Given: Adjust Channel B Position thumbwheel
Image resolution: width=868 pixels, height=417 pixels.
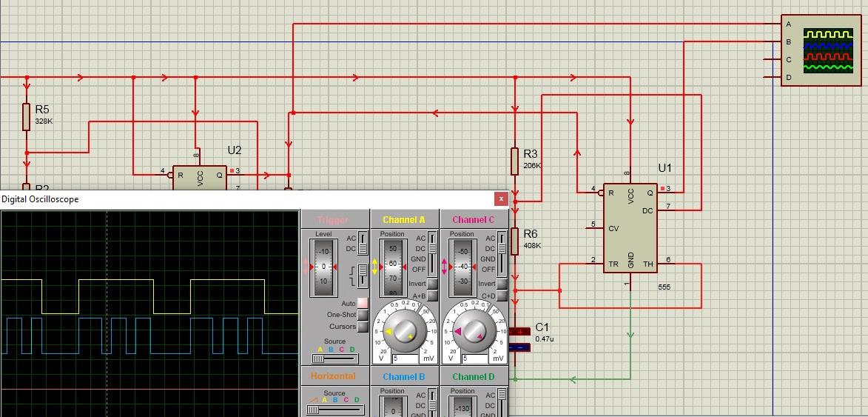Looking at the screenshot, I should 392,406.
